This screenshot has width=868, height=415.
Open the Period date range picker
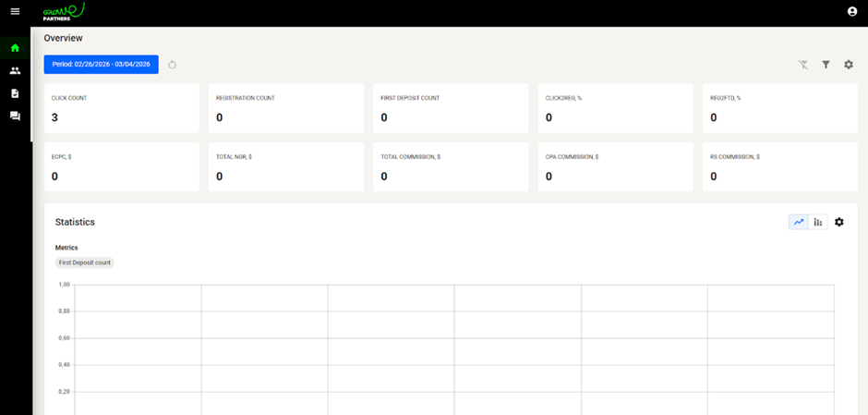pos(101,65)
